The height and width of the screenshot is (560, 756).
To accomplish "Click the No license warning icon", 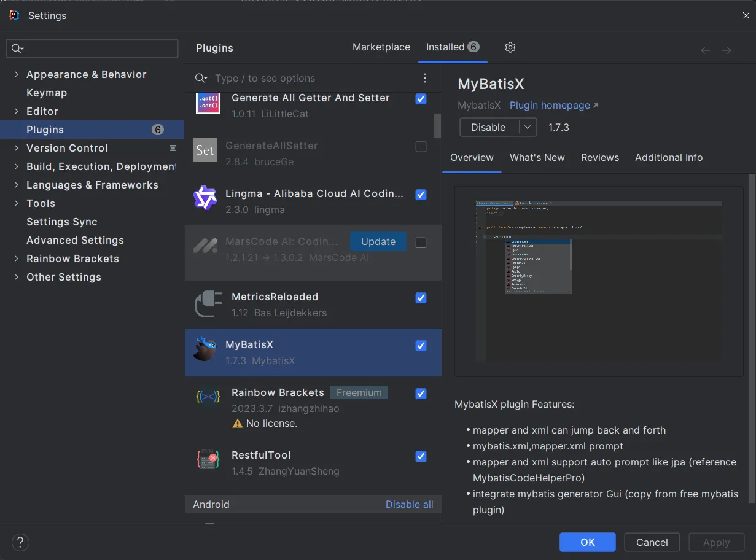I will coord(238,424).
